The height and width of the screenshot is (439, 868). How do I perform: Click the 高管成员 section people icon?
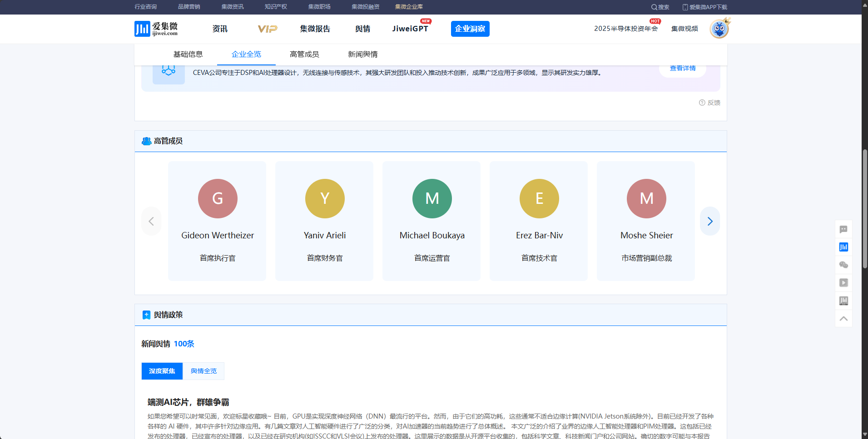click(146, 141)
